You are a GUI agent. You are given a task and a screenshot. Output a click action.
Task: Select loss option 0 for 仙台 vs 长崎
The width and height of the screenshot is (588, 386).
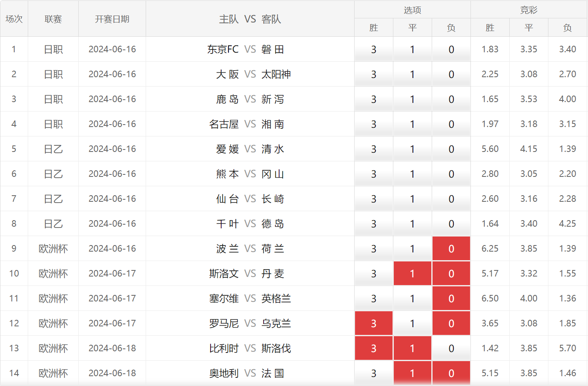[x=451, y=199]
